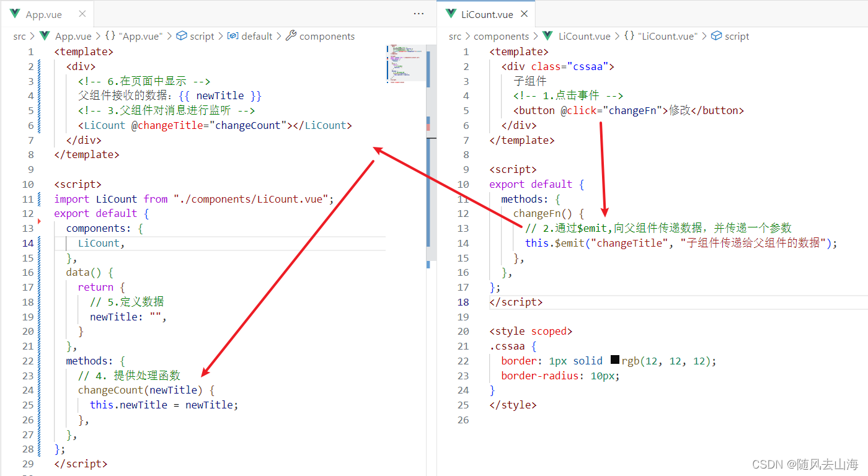Click closing "</script>" tag in LiCount.vue
This screenshot has height=476, width=868.
tap(516, 302)
